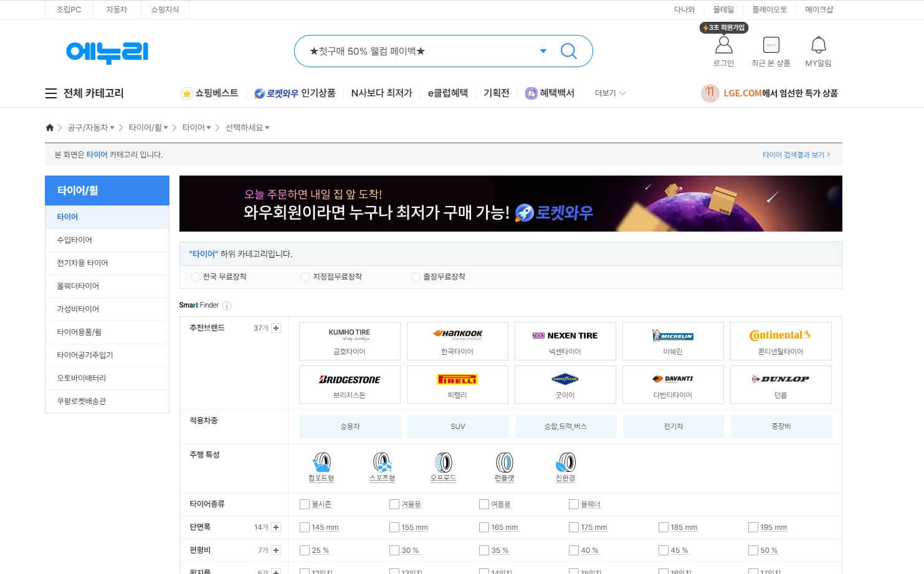Open 쇼핑베스트 crown icon link
The height and width of the screenshot is (574, 924).
209,93
